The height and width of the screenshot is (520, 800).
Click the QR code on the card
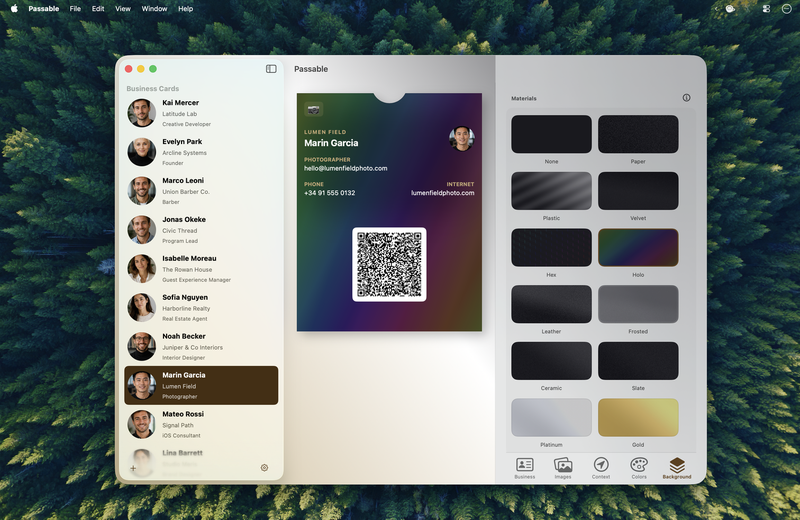389,264
